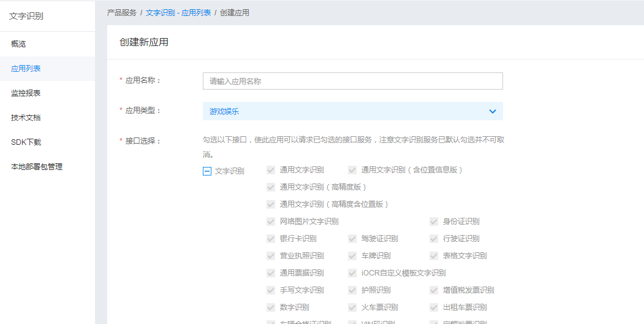Toggle the 增值税发票识别 checkbox
This screenshot has height=324, width=644.
tap(434, 290)
